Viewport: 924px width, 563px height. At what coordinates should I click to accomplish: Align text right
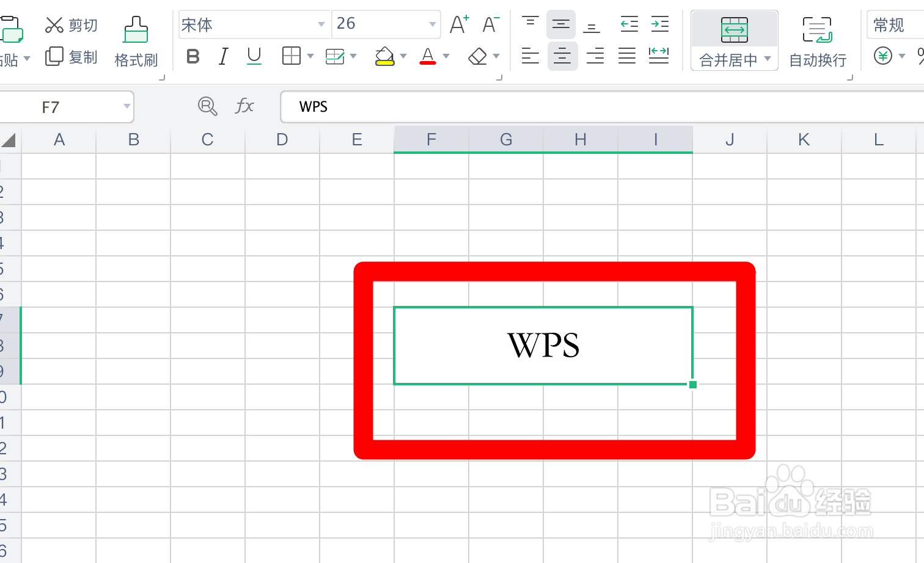tap(595, 56)
